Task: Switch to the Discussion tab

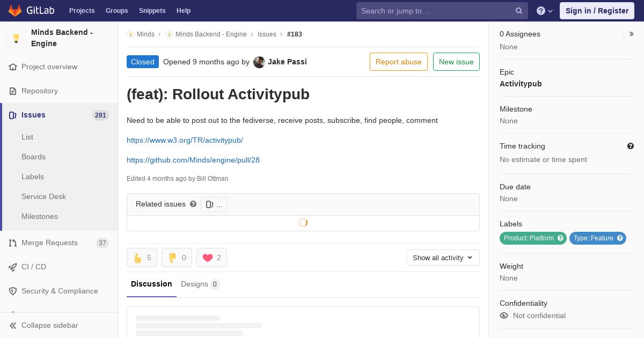Action: pos(151,284)
